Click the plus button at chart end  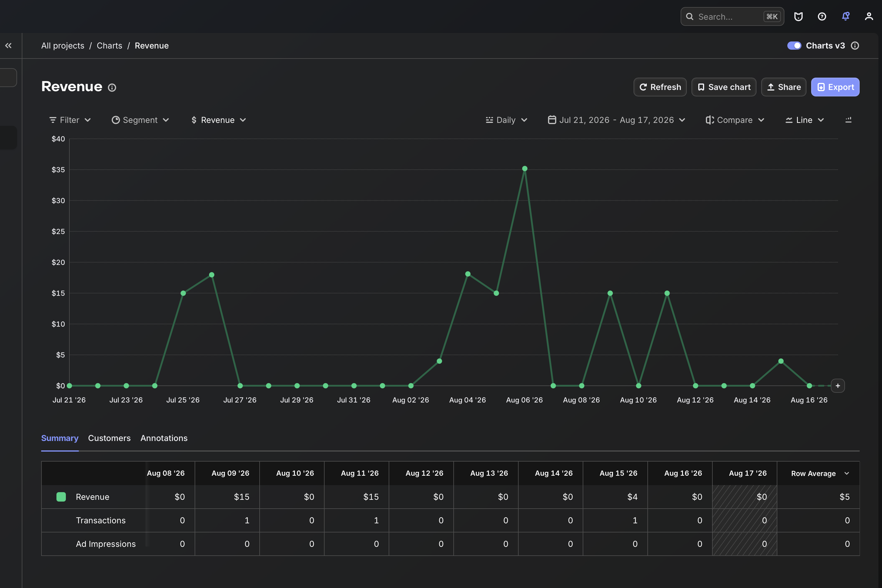838,386
